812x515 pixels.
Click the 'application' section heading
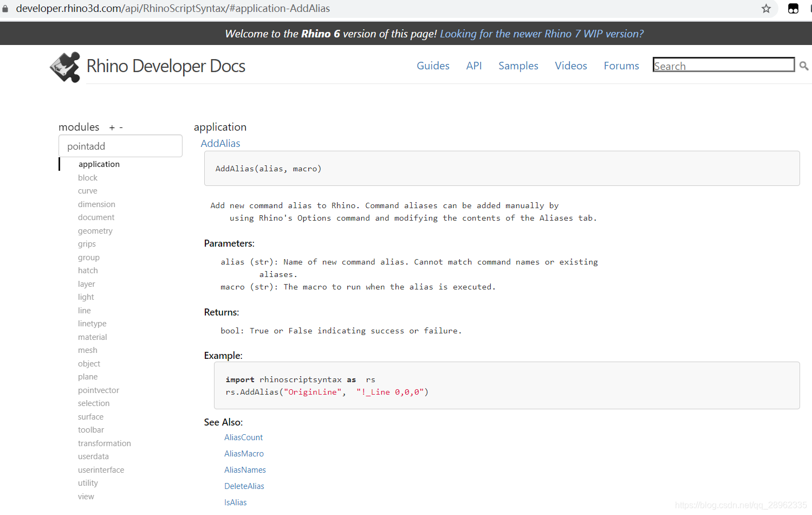220,127
